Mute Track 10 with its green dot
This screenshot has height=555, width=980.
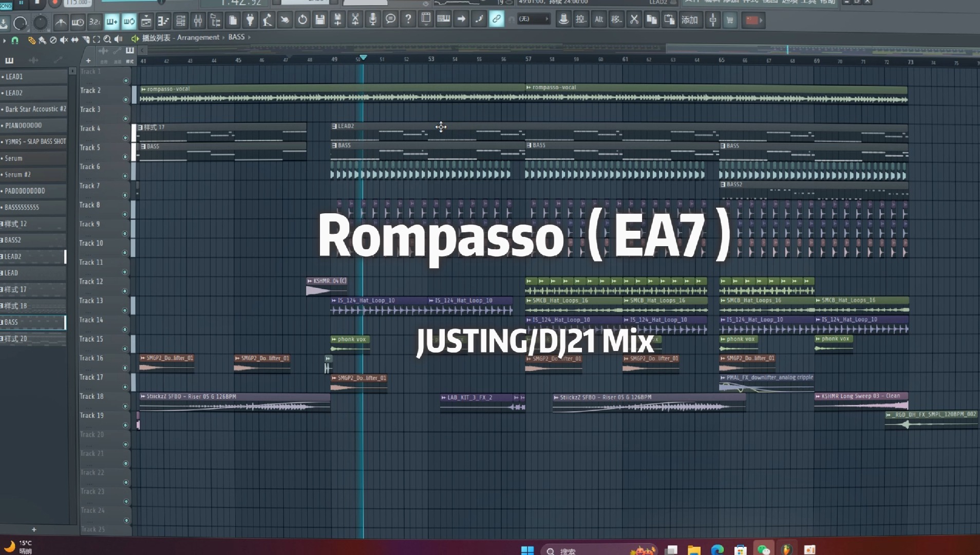[125, 253]
